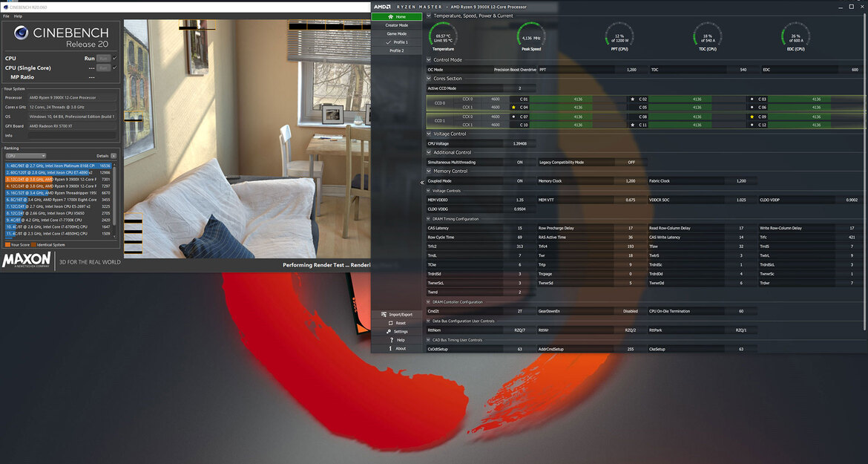Click the star beside core C 02
The image size is (868, 464).
pos(633,99)
